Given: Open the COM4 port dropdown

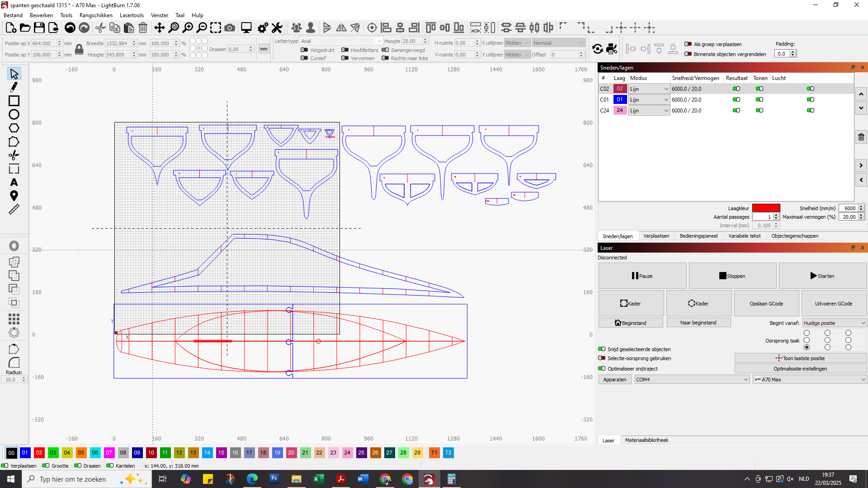Looking at the screenshot, I should pyautogui.click(x=692, y=380).
